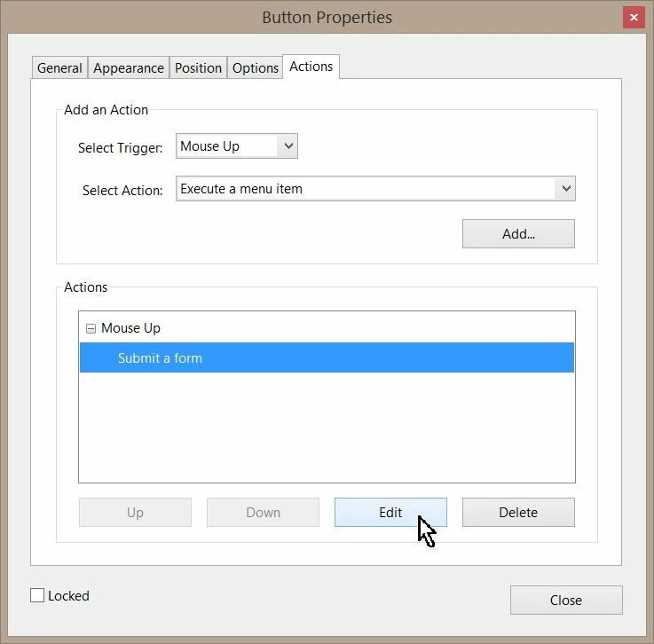Viewport: 654px width, 644px height.
Task: Click the Close button
Action: coord(566,600)
